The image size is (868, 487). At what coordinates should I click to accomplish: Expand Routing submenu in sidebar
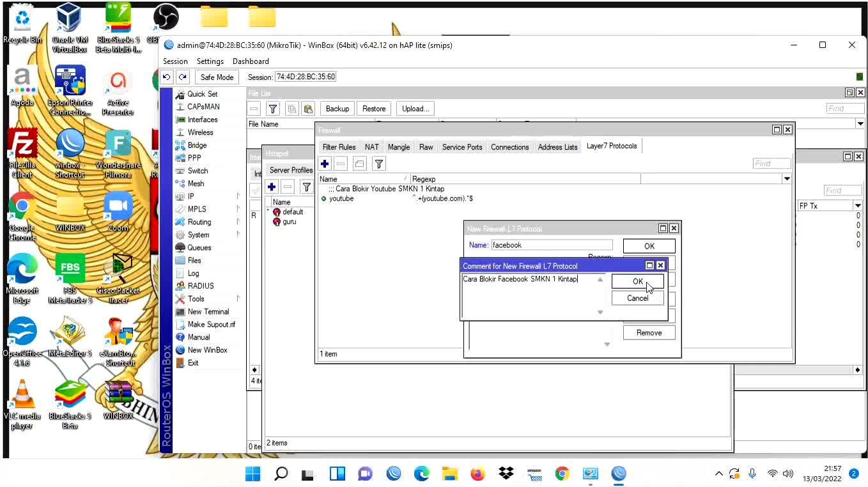(238, 222)
